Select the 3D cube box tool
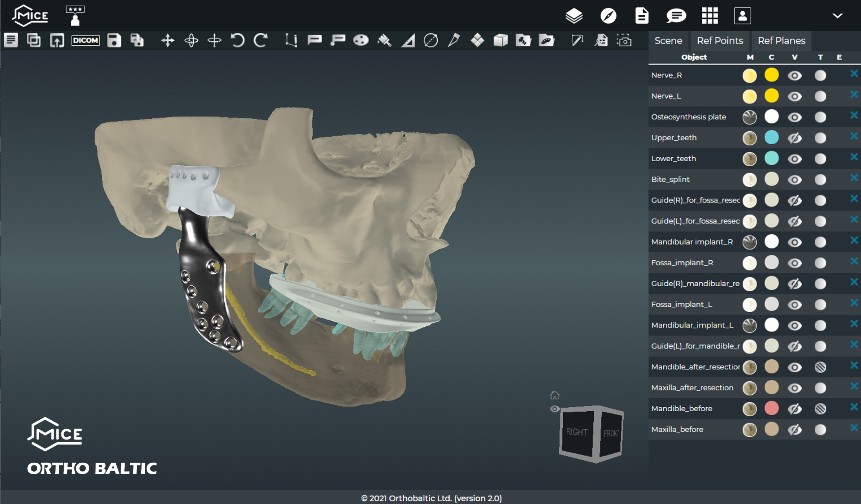The height and width of the screenshot is (504, 861). (500, 40)
